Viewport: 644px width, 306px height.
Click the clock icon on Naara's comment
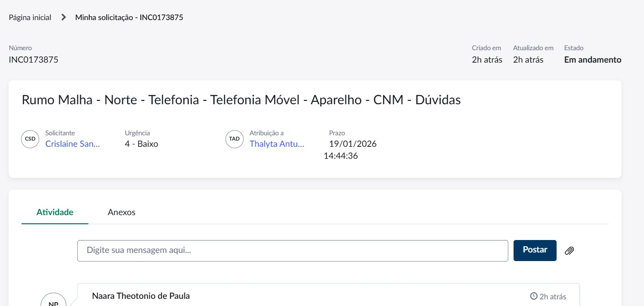pyautogui.click(x=534, y=296)
